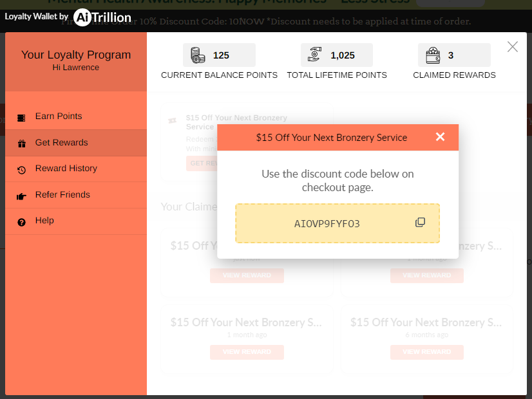Click the dashed discount code box

click(337, 223)
